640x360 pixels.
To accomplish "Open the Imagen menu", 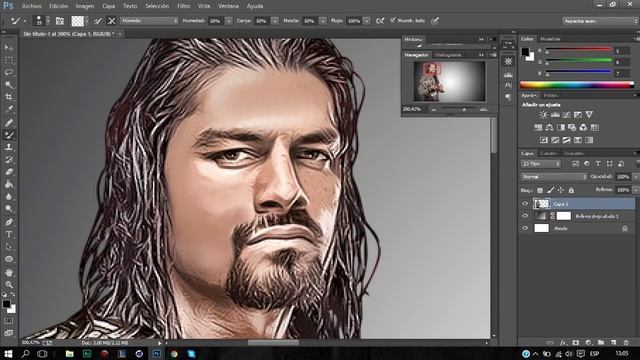I will point(85,6).
